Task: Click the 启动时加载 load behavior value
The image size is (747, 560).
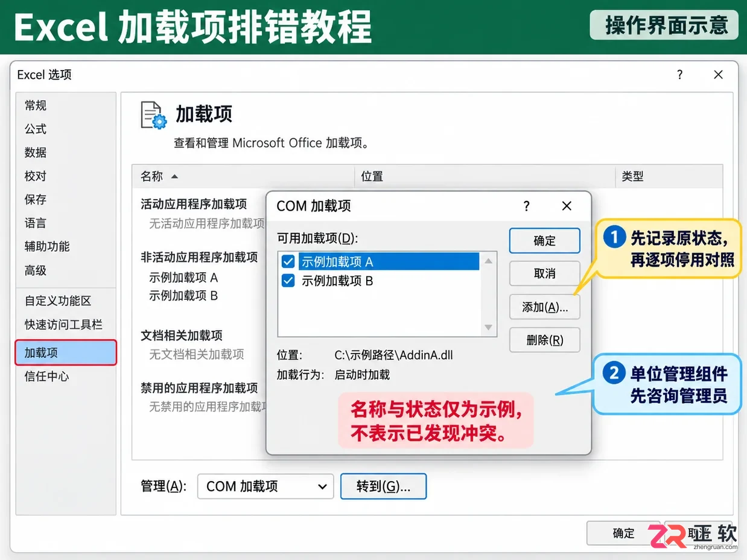Action: click(x=362, y=375)
